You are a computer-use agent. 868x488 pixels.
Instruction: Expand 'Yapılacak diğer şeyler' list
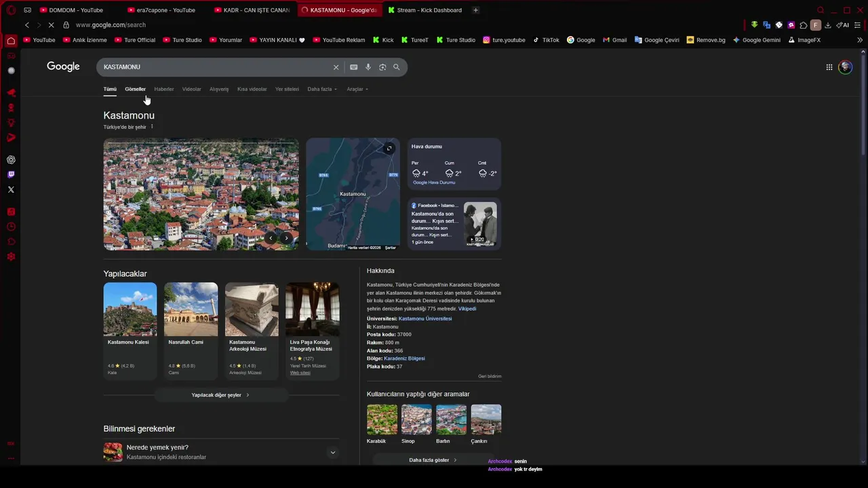[221, 395]
